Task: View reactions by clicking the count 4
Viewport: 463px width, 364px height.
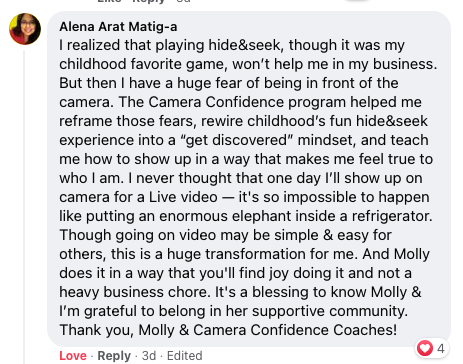Action: pos(441,349)
